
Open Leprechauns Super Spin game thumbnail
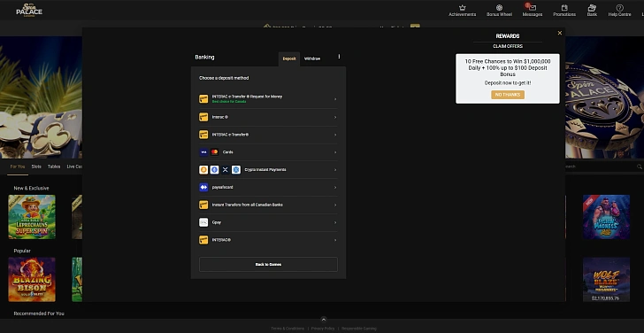pyautogui.click(x=32, y=217)
